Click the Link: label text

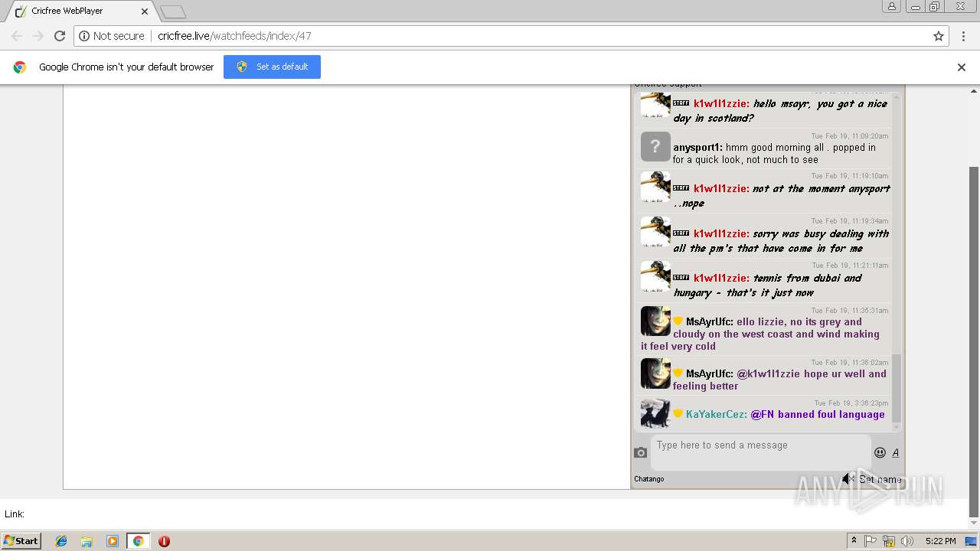(x=15, y=514)
